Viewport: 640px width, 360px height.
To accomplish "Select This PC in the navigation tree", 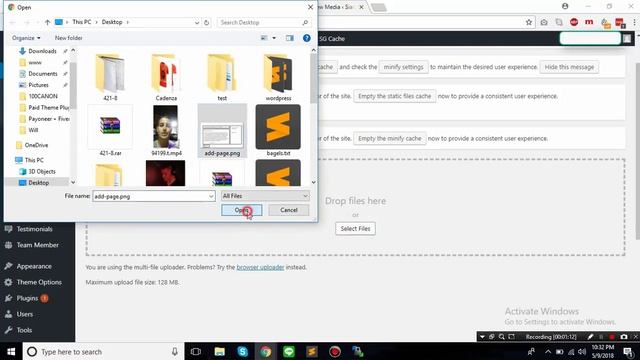I will 34,160.
